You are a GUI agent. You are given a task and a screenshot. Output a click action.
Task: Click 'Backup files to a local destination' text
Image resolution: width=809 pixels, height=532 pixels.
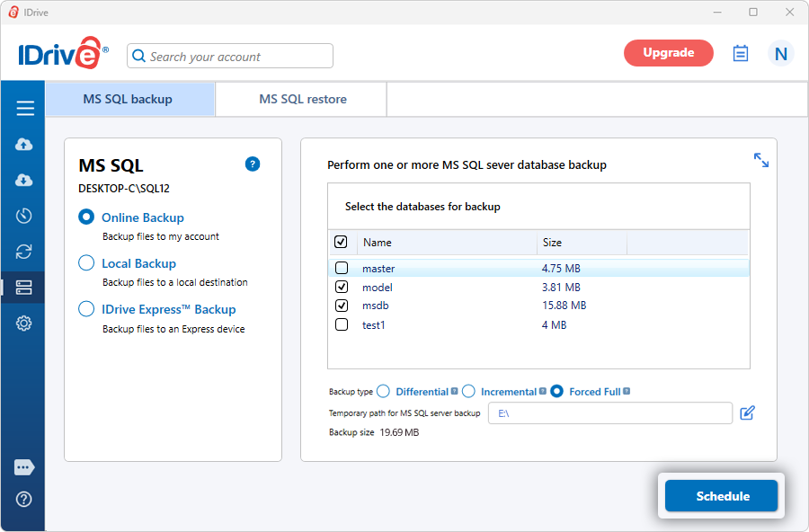coord(175,282)
